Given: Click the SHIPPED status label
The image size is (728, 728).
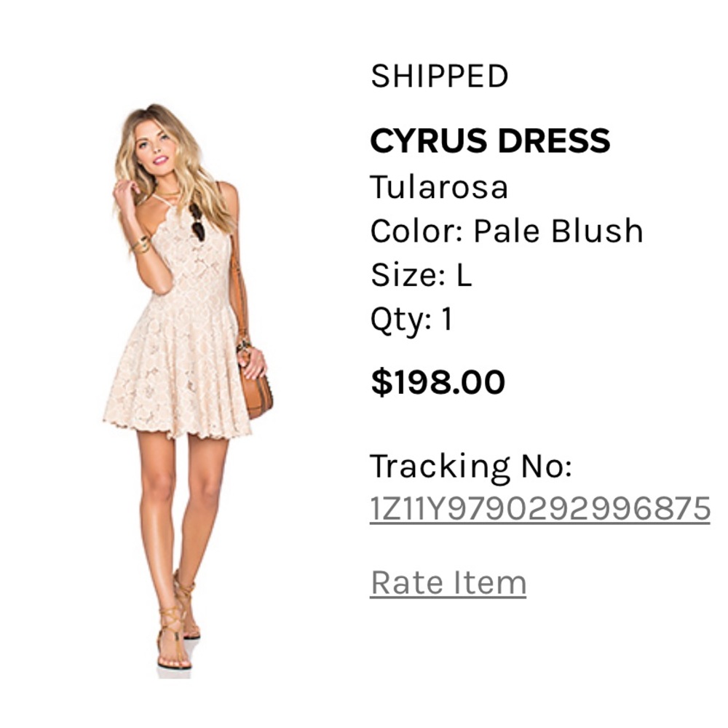Looking at the screenshot, I should tap(439, 73).
